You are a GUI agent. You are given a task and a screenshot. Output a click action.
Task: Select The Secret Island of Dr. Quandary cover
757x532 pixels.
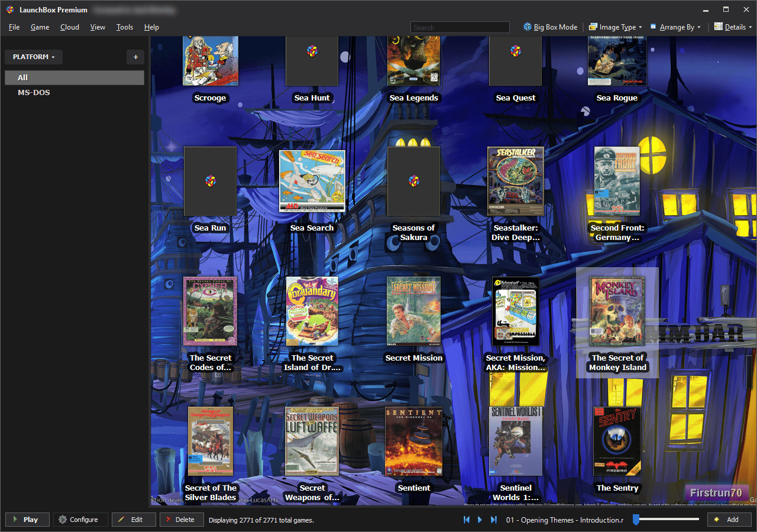coord(312,311)
